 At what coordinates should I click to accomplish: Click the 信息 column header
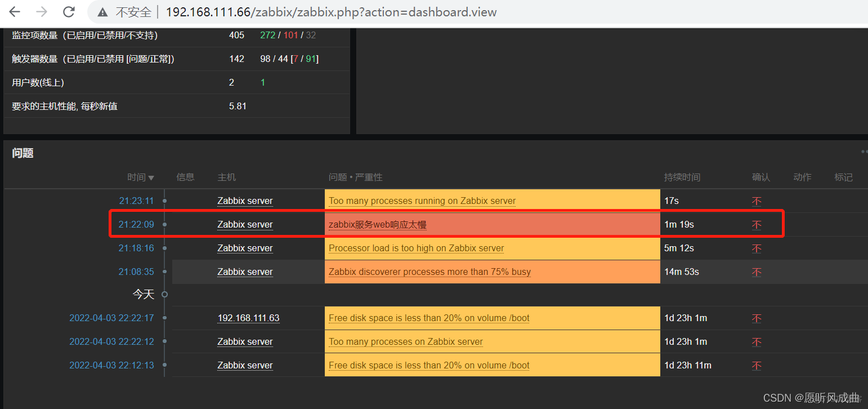(x=185, y=177)
